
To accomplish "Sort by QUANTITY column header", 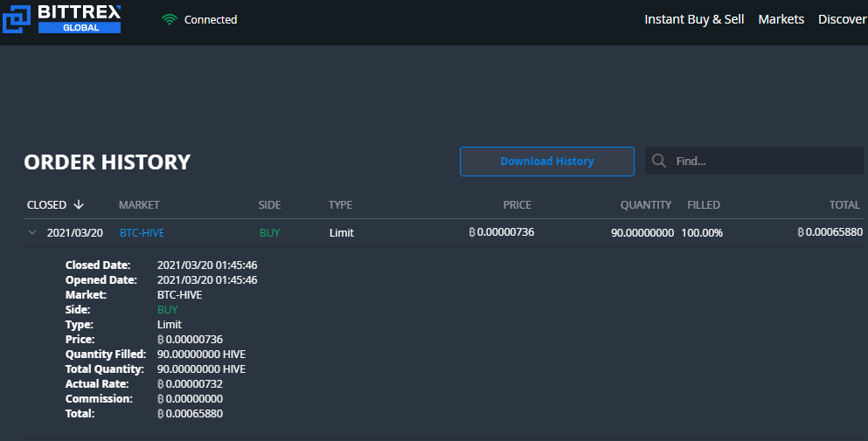I will (645, 204).
